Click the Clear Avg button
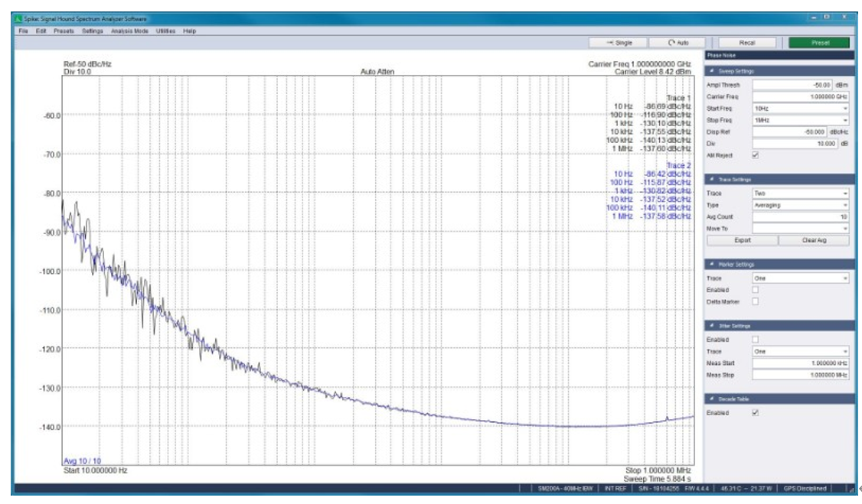Screen dimensions: 862x504 coord(814,240)
